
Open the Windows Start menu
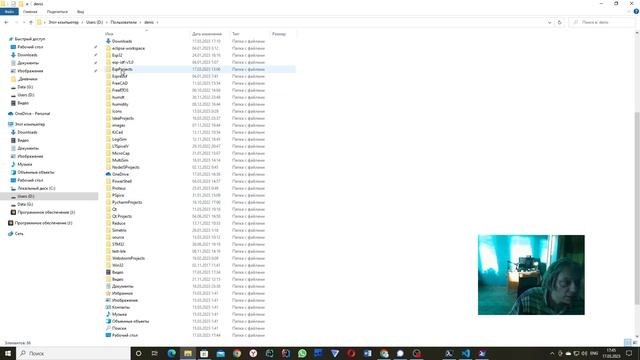point(7,353)
